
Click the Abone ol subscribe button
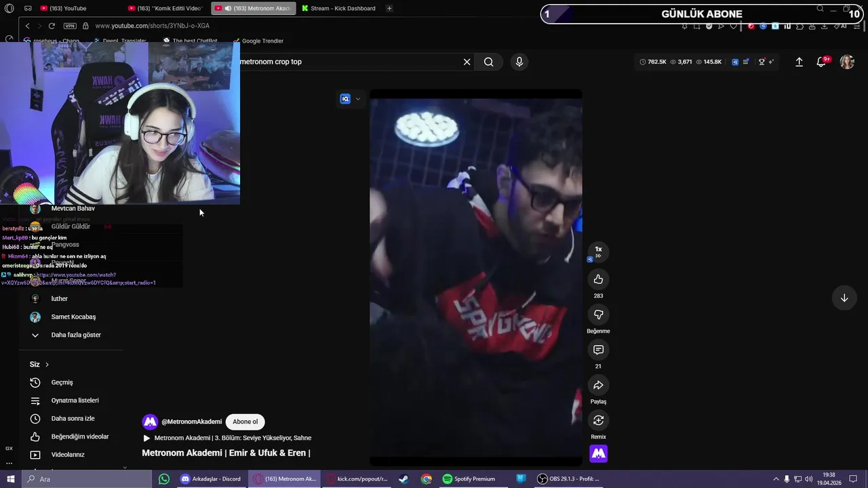[245, 422]
